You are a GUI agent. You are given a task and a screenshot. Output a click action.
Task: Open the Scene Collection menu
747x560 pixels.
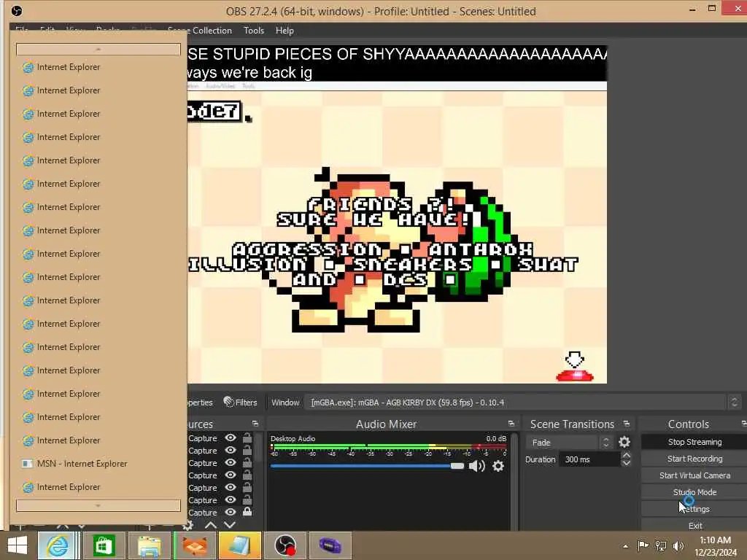pyautogui.click(x=200, y=31)
